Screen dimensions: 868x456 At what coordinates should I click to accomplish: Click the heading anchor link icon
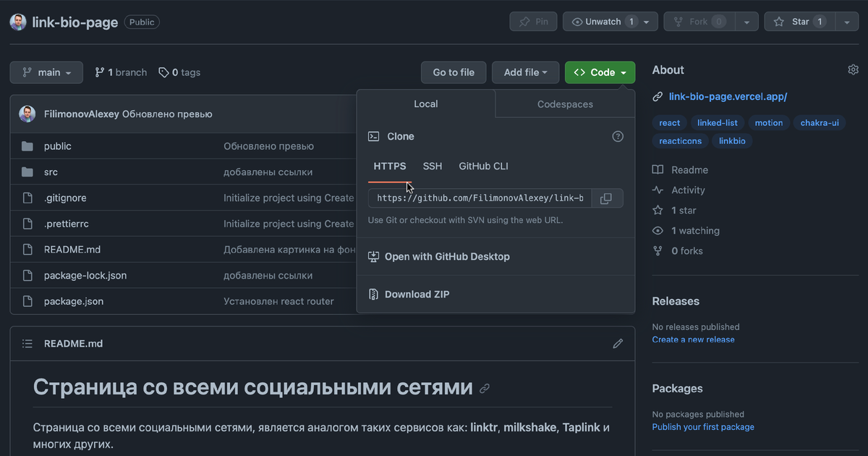point(485,389)
